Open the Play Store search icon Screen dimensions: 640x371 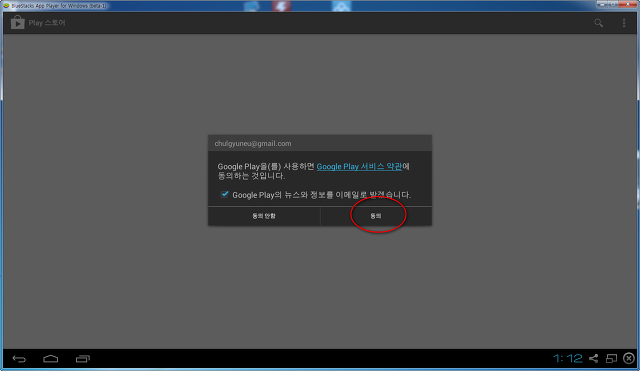click(x=598, y=23)
